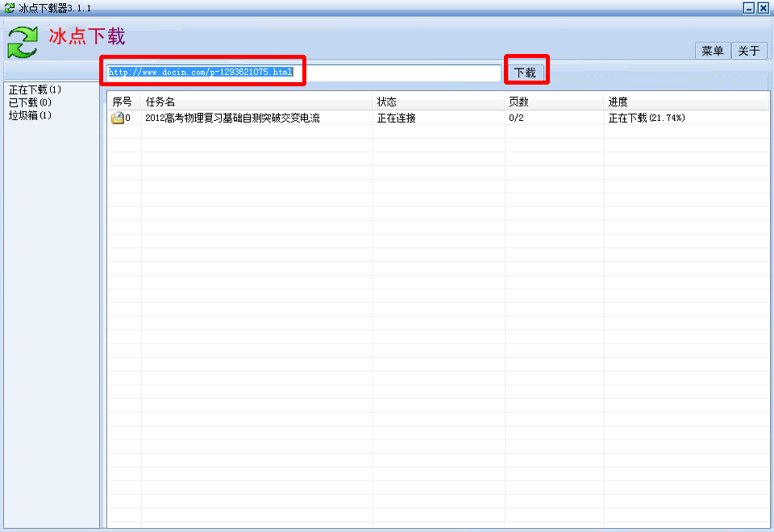
Task: Select task 2012高考物理复习基础自测突破交变电流
Action: click(232, 118)
